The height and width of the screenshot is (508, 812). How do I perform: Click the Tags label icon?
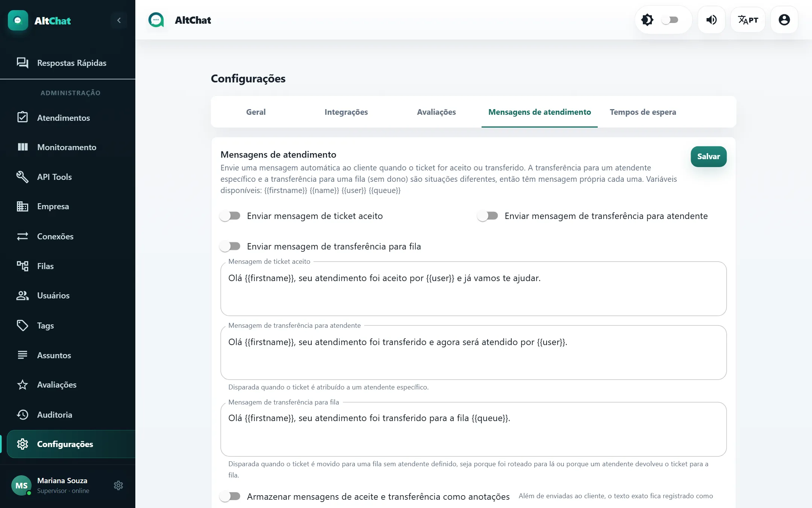coord(23,325)
